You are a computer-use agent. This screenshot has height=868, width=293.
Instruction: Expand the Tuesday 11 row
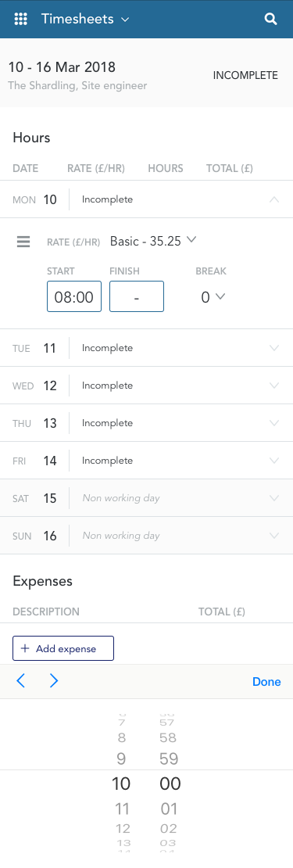pyautogui.click(x=147, y=348)
